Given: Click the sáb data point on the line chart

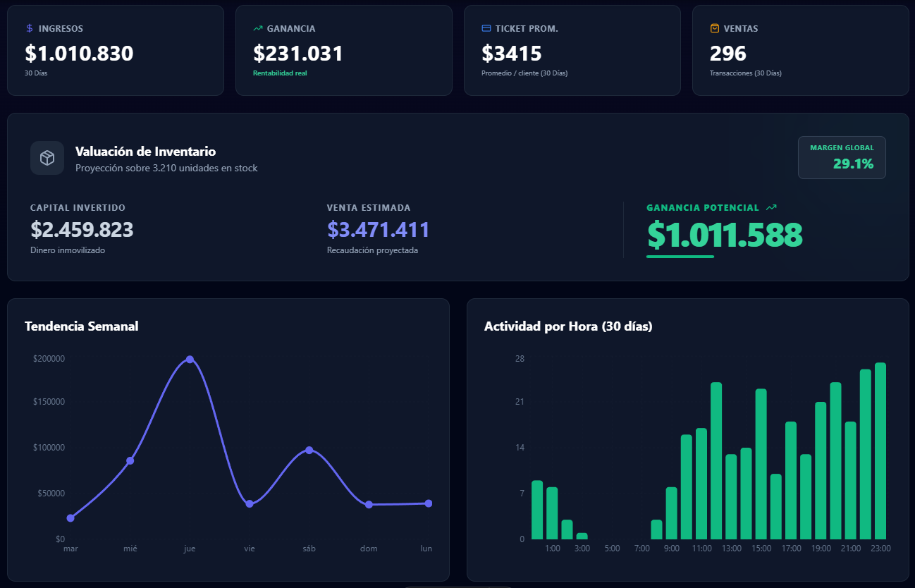Looking at the screenshot, I should (x=309, y=450).
